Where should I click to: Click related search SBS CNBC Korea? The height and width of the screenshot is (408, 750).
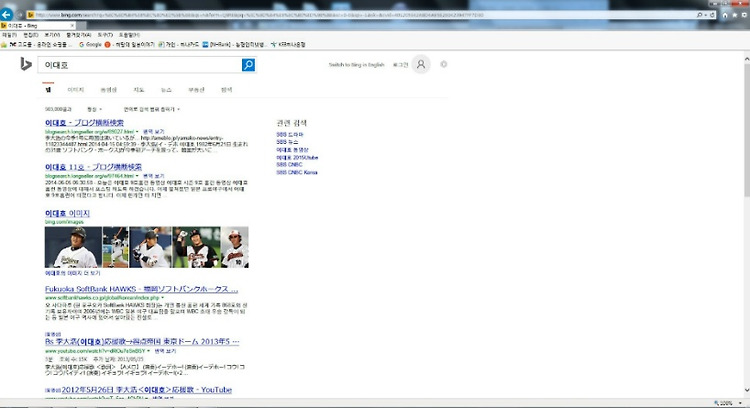click(x=297, y=172)
